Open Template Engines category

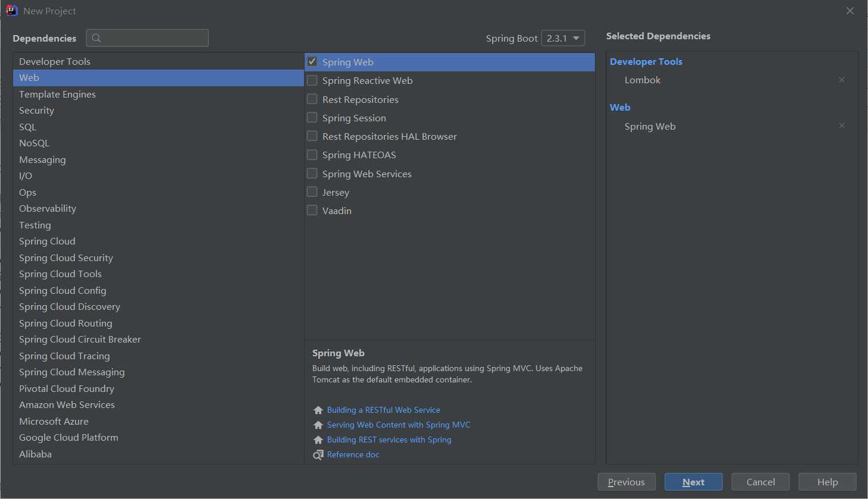[x=158, y=94]
